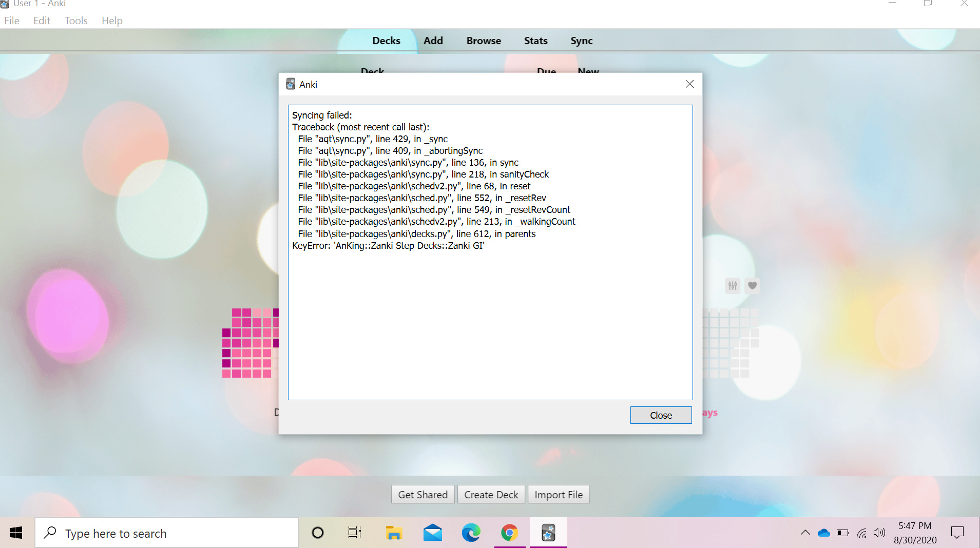Click the Import File button
The image size is (980, 548).
pos(559,495)
